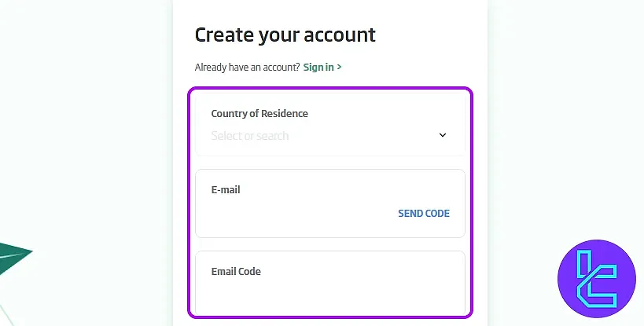Viewport: 644px width, 326px height.
Task: Expand the Country of Residence dropdown chevron
Action: [443, 135]
